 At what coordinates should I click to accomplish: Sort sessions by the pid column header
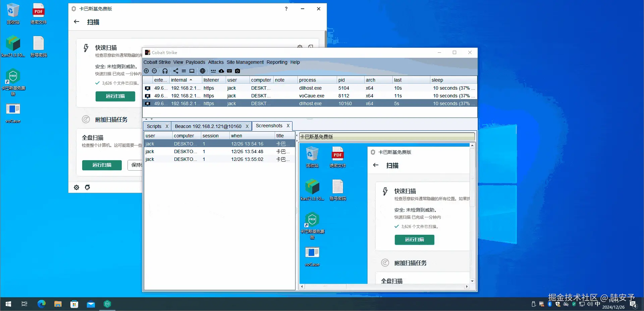(351, 80)
